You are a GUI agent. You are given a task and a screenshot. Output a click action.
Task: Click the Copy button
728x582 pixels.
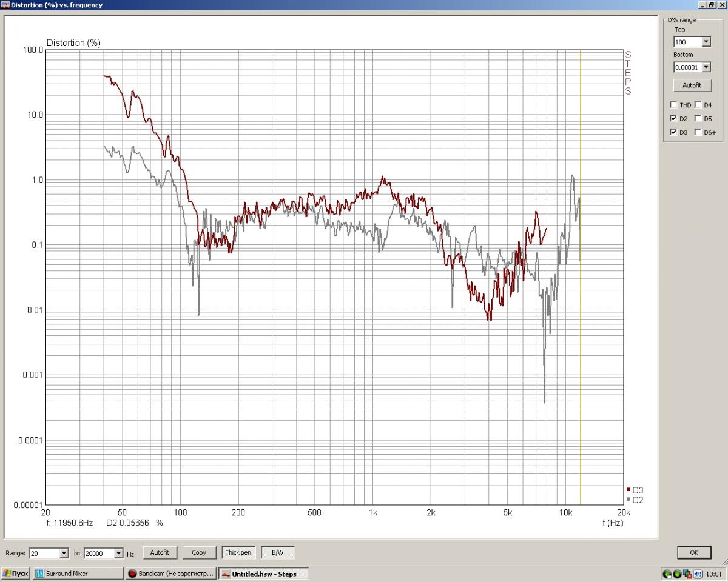point(199,552)
